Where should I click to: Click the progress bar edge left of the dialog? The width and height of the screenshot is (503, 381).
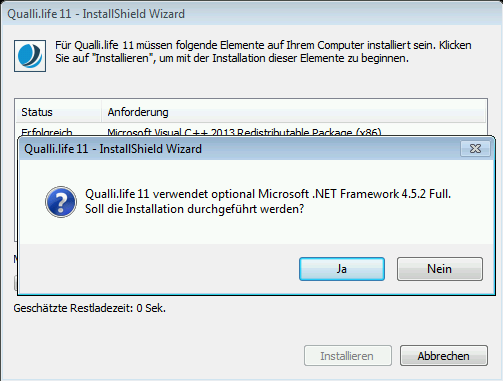click(x=15, y=283)
